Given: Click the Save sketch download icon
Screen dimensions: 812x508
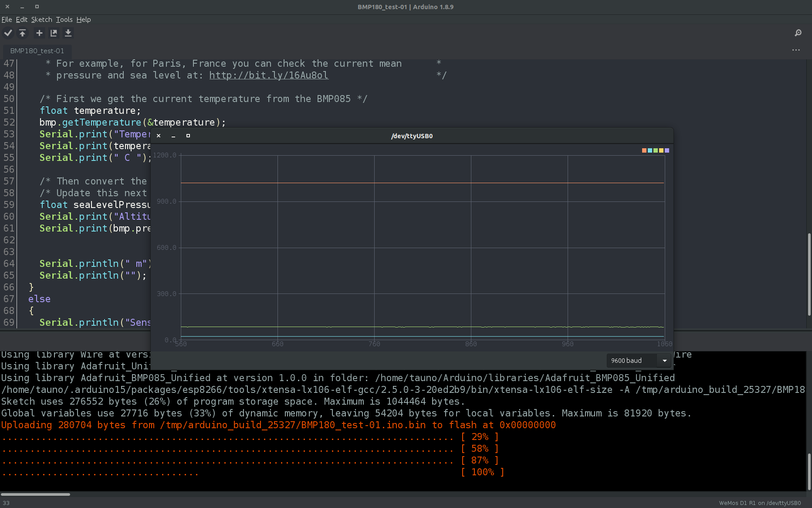Looking at the screenshot, I should (68, 33).
